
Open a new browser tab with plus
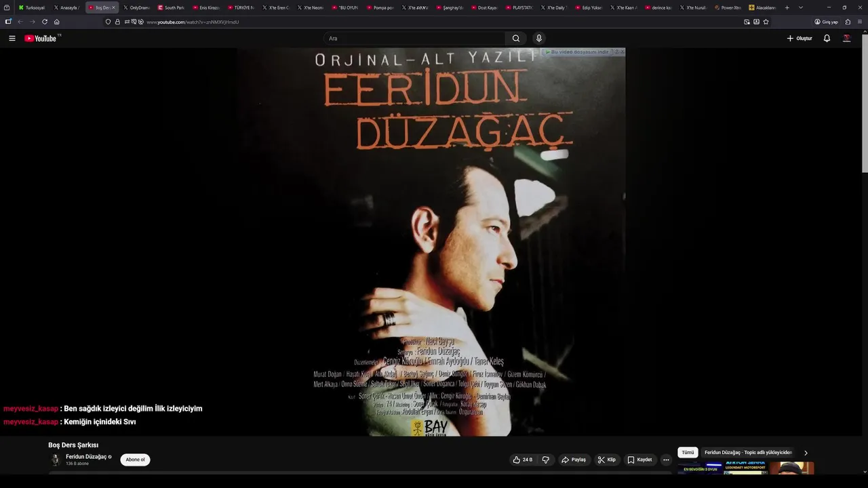click(787, 7)
